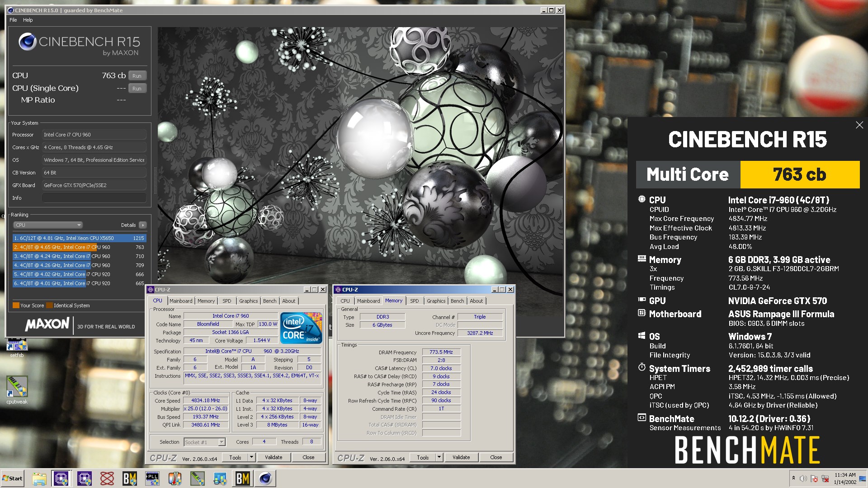Screen dimensions: 868x488
Task: Click the pressed CPU-Z taskbar button
Action: (x=61, y=479)
